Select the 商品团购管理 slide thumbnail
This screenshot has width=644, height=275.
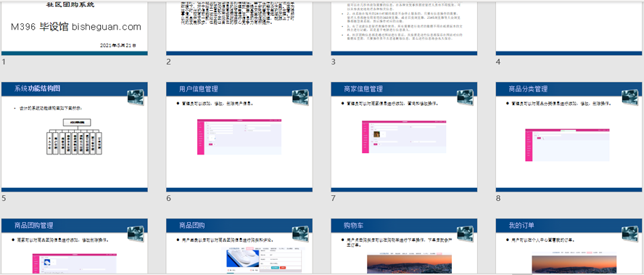[x=75, y=246]
